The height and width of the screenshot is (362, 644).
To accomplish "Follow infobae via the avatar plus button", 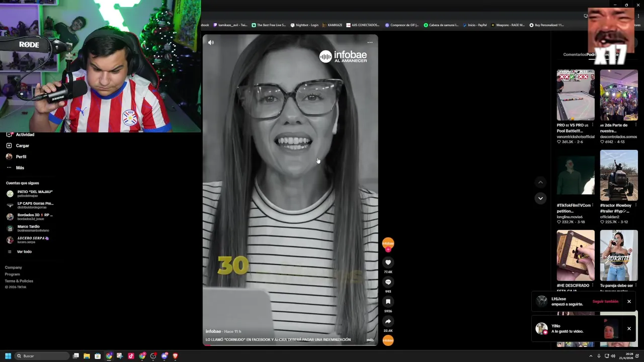I will tap(388, 249).
